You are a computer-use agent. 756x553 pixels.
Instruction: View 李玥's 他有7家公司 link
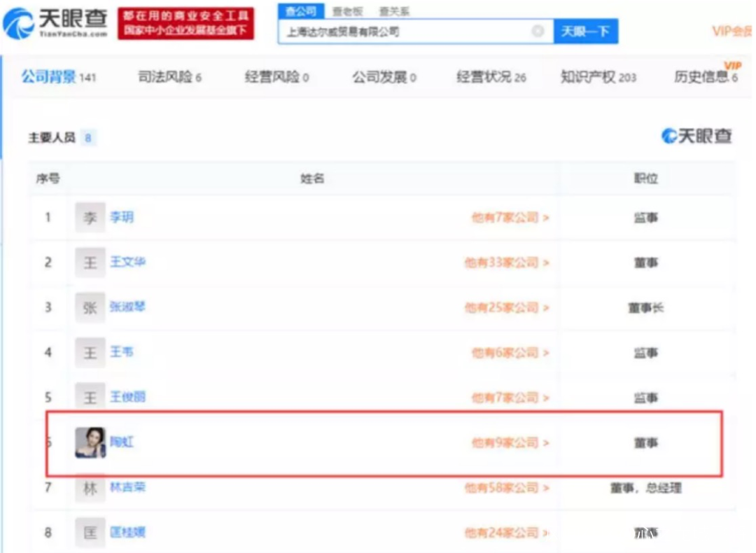coord(510,218)
